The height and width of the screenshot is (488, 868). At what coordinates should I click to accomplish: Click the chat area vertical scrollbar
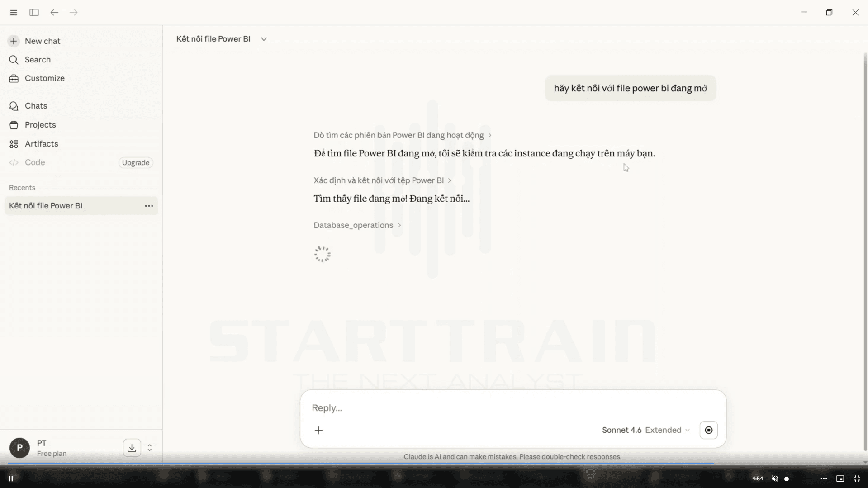point(865,251)
